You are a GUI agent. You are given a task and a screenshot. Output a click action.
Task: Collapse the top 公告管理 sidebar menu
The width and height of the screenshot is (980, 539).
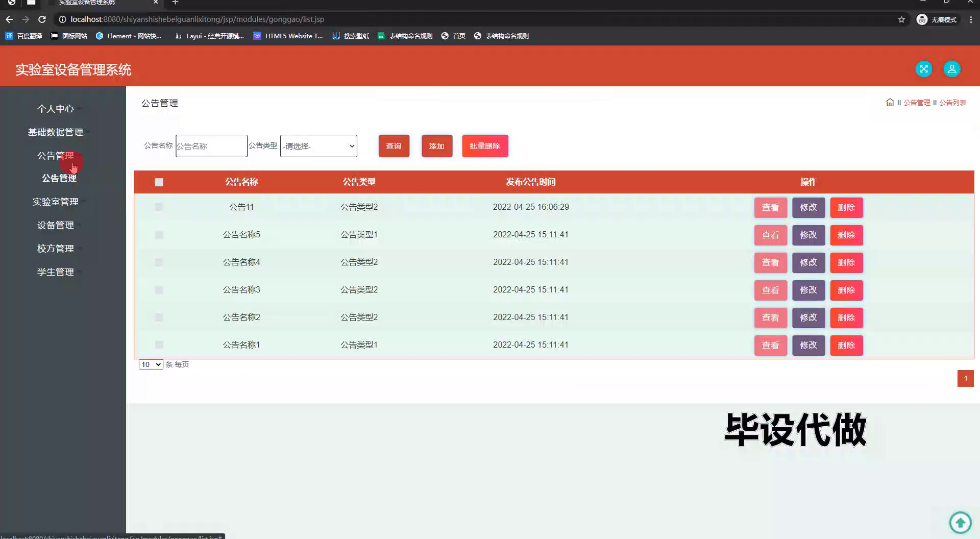(56, 156)
